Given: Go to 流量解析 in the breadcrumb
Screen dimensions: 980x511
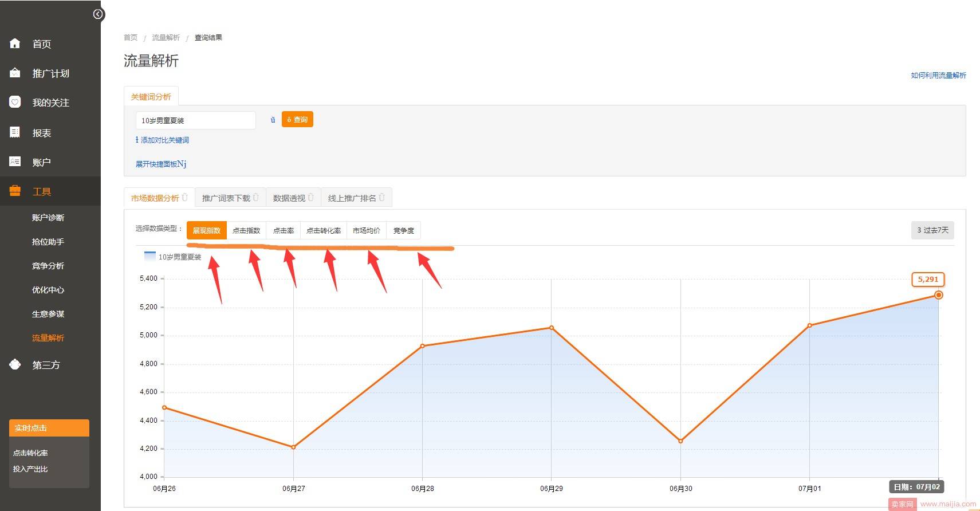Looking at the screenshot, I should [x=166, y=37].
